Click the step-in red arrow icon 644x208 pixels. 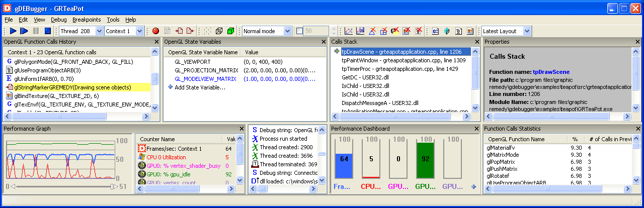pos(180,31)
